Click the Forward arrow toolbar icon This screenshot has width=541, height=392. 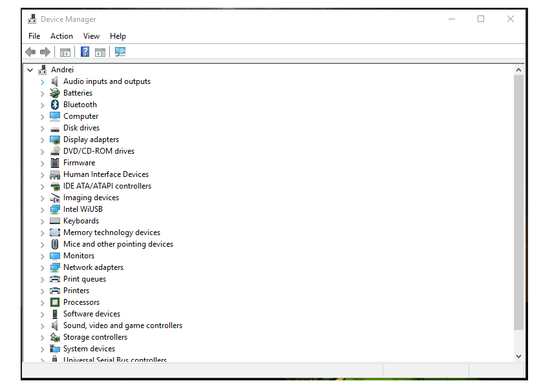[x=45, y=52]
